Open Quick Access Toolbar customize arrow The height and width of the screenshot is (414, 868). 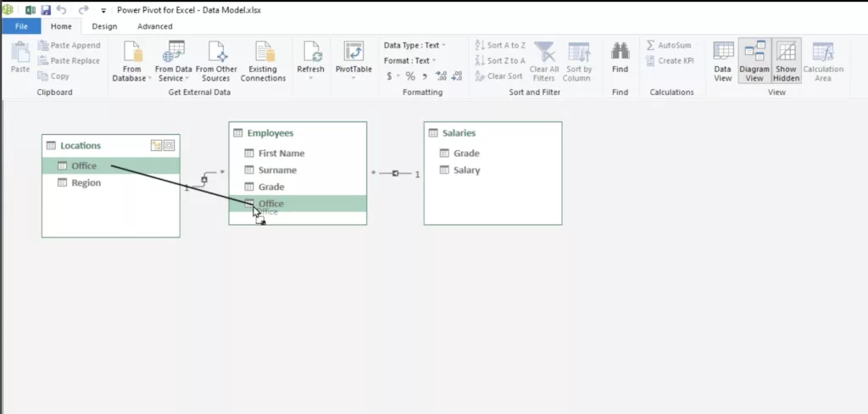pos(103,10)
